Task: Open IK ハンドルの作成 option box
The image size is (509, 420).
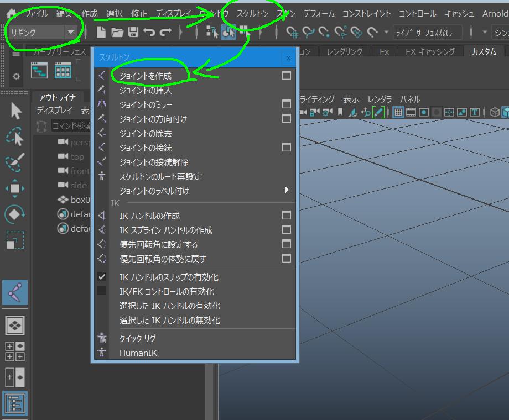Action: 287,215
